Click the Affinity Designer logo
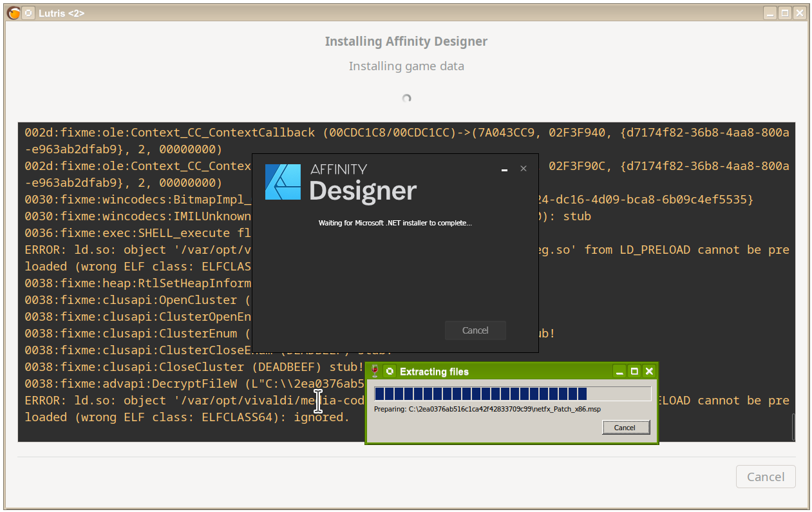 (283, 182)
